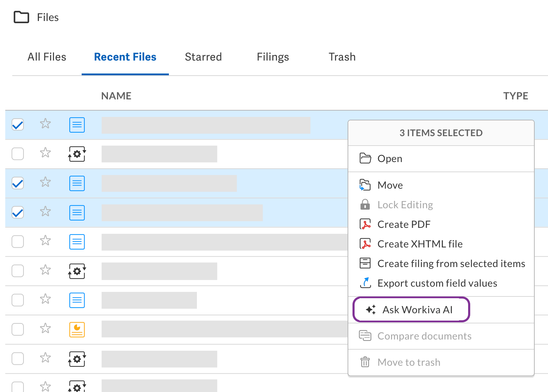Screen dimensions: 548x392
Task: Select Create filing from selected items
Action: [x=451, y=264]
